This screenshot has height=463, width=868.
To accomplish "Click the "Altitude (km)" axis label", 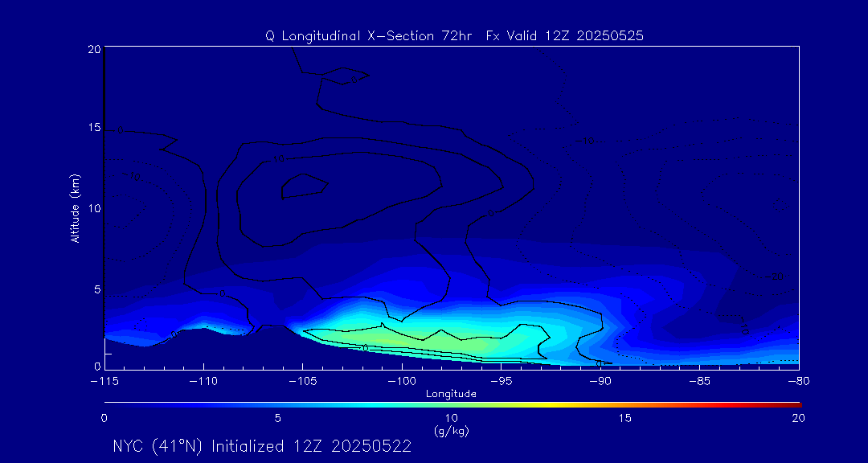I will (75, 208).
